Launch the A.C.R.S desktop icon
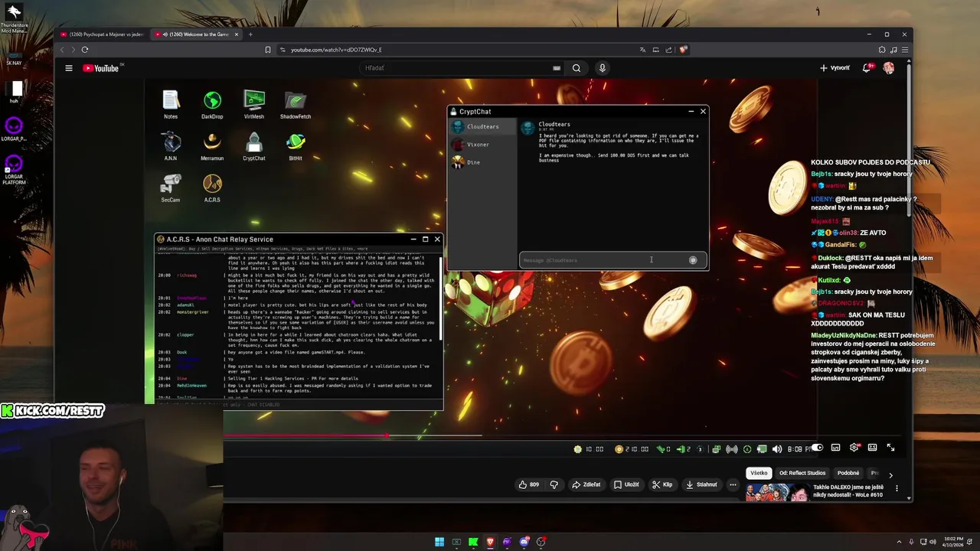The width and height of the screenshot is (980, 551). coord(212,188)
